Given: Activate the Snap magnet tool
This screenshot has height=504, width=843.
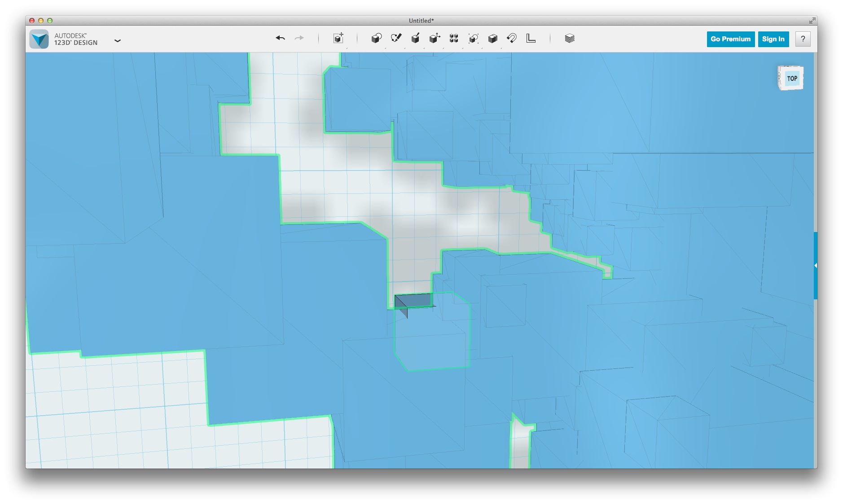Looking at the screenshot, I should (x=512, y=38).
